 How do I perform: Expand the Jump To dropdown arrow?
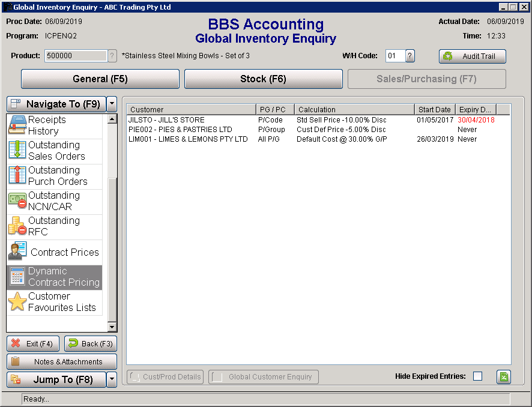(112, 379)
